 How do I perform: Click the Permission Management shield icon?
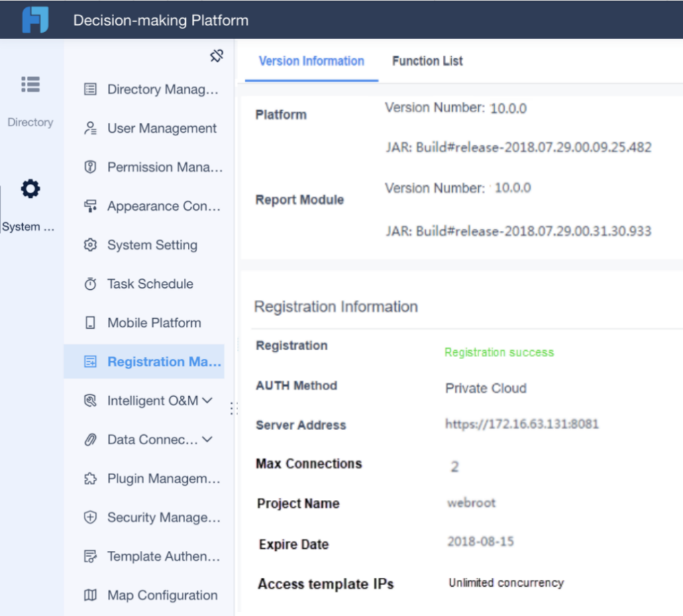click(90, 167)
